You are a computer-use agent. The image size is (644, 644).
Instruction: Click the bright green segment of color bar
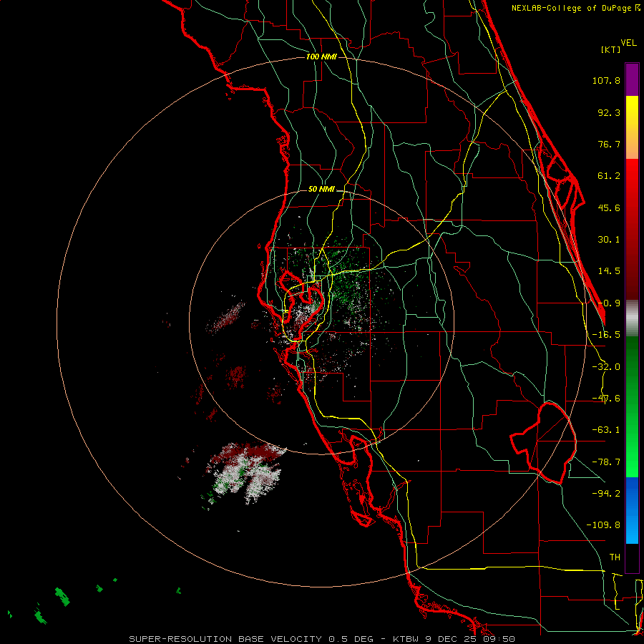632,406
